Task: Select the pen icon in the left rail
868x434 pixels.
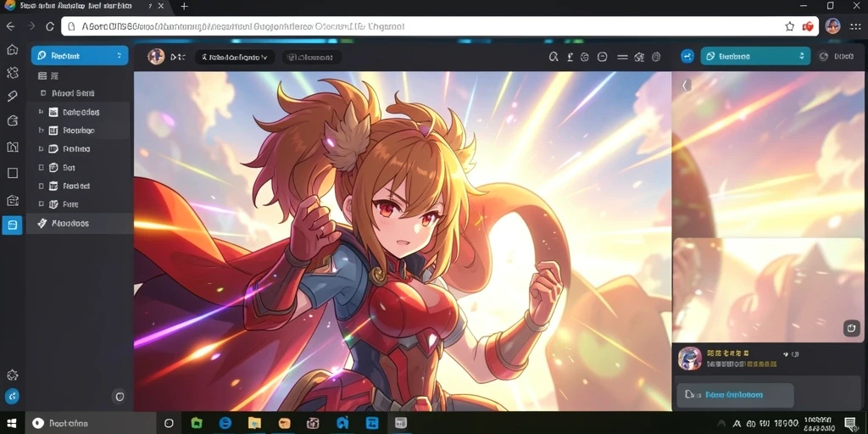Action: click(12, 97)
